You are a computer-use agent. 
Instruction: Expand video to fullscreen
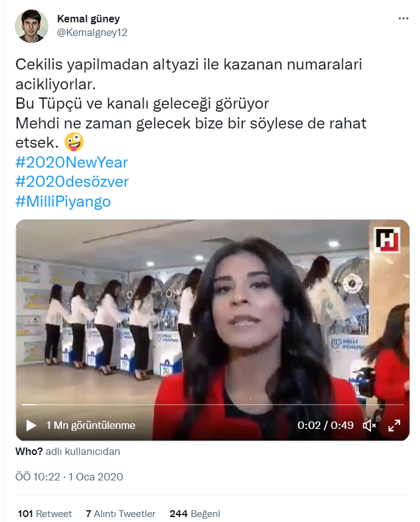coord(394,425)
